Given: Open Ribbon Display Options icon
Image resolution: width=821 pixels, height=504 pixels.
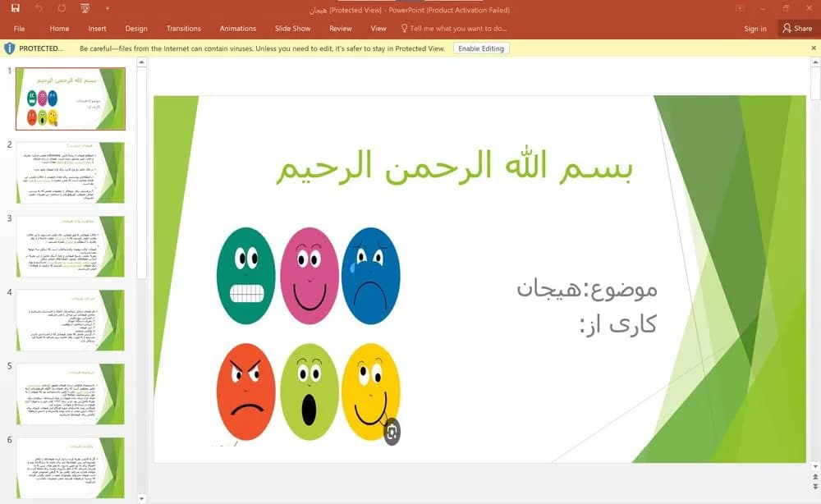Looking at the screenshot, I should 740,8.
